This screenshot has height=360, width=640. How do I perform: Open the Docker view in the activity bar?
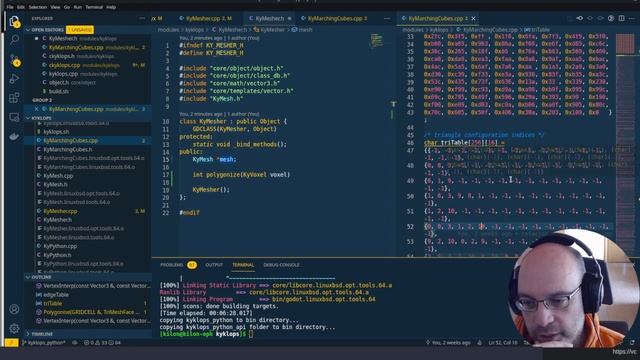click(14, 136)
